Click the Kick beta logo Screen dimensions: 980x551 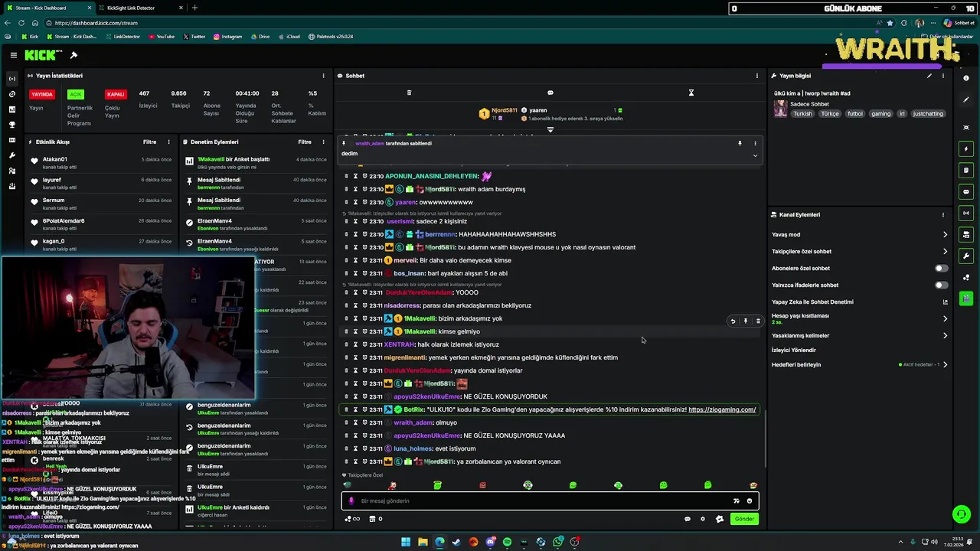(x=44, y=55)
